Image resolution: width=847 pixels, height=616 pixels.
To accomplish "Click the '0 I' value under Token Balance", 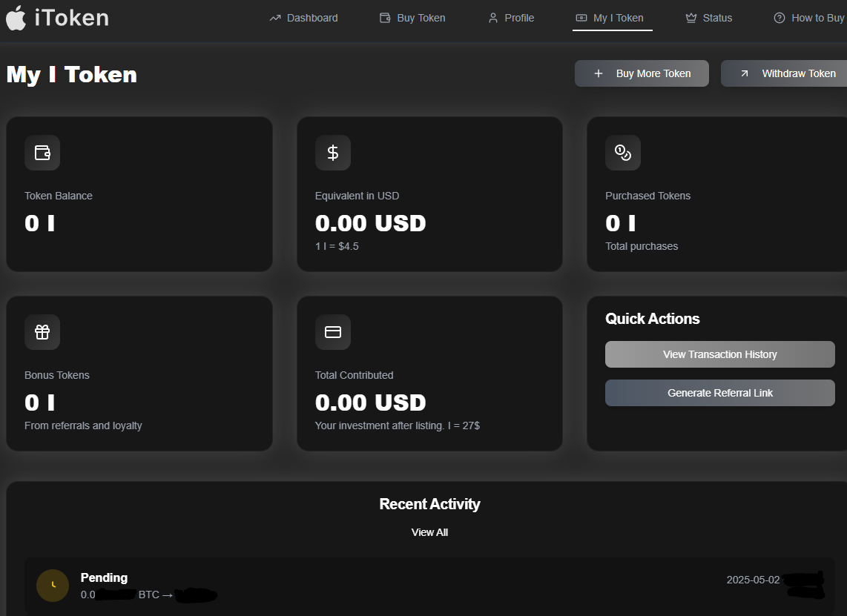I will (x=40, y=223).
